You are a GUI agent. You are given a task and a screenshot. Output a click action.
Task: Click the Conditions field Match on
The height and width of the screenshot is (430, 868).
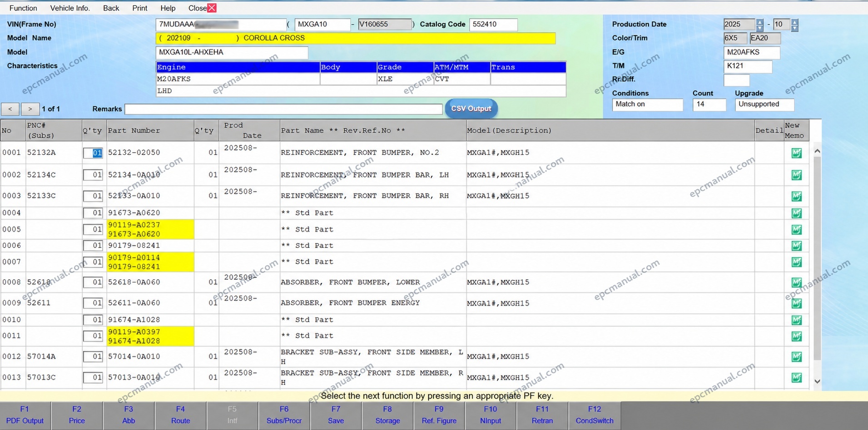pos(647,104)
